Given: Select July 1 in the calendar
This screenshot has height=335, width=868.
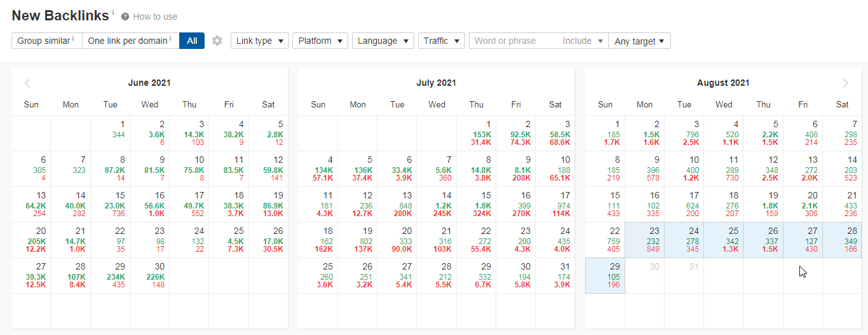Looking at the screenshot, I should [476, 133].
